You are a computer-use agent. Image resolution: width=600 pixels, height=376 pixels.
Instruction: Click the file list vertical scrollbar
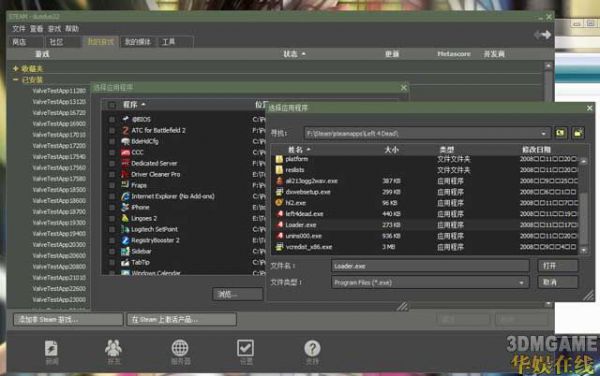pyautogui.click(x=584, y=205)
